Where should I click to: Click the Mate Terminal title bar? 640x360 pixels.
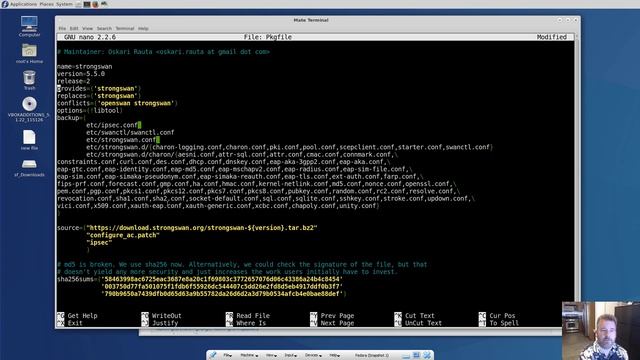(x=311, y=20)
